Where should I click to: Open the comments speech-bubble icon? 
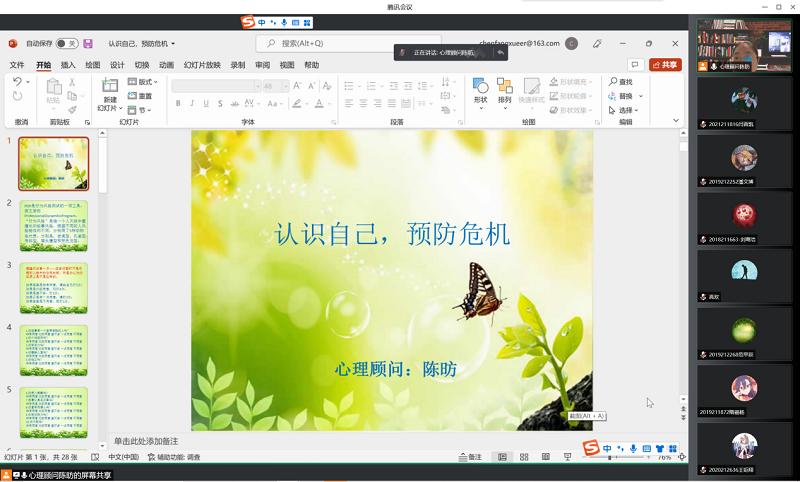[x=635, y=65]
